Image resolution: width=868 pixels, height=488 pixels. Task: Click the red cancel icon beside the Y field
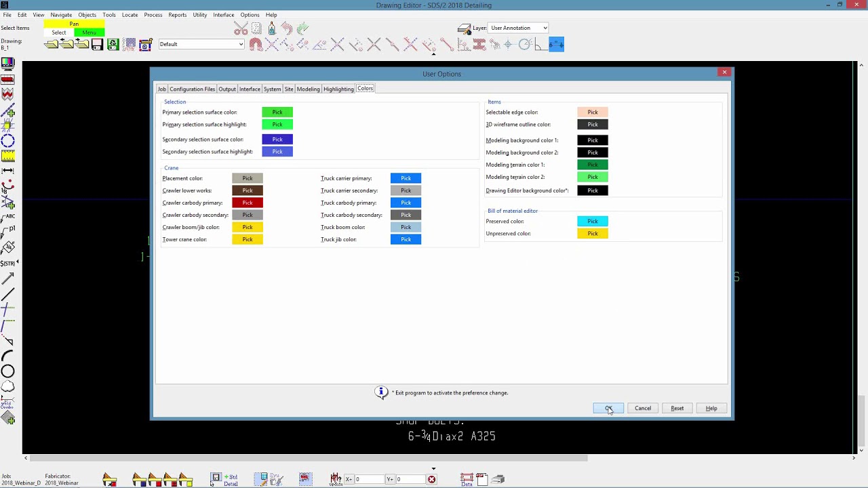tap(431, 479)
